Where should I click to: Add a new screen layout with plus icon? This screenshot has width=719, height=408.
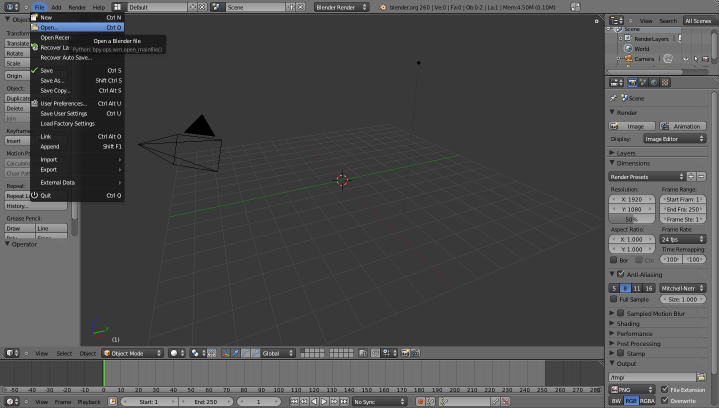pos(193,7)
